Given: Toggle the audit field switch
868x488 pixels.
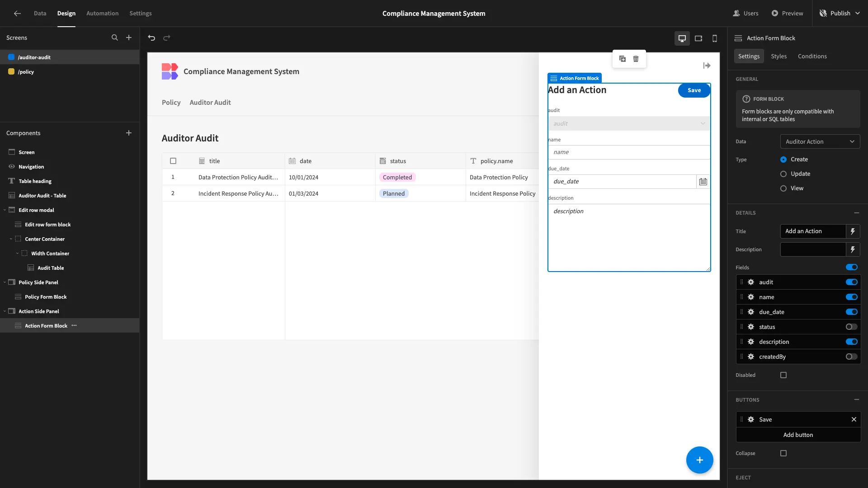Looking at the screenshot, I should pos(852,282).
